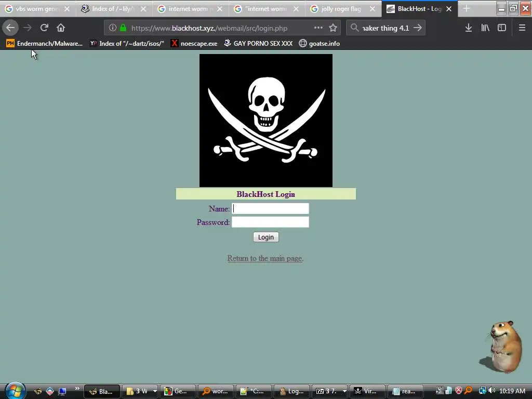
Task: Expand '3 W' taskbar group arrow
Action: point(155,391)
